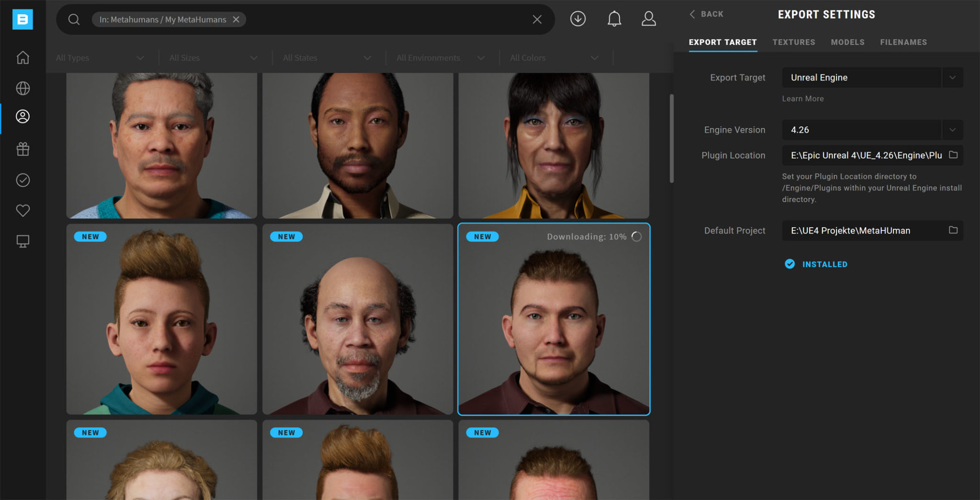980x500 pixels.
Task: Open the Local assets monitor icon
Action: point(22,241)
